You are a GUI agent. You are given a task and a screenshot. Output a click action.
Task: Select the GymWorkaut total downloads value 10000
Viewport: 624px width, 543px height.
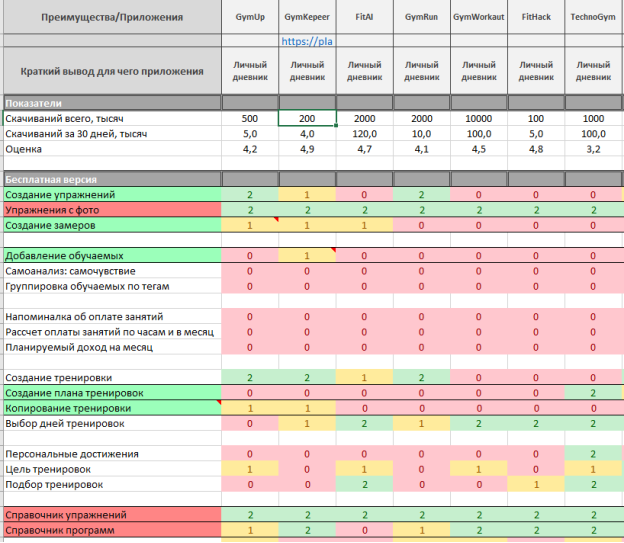[x=479, y=119]
